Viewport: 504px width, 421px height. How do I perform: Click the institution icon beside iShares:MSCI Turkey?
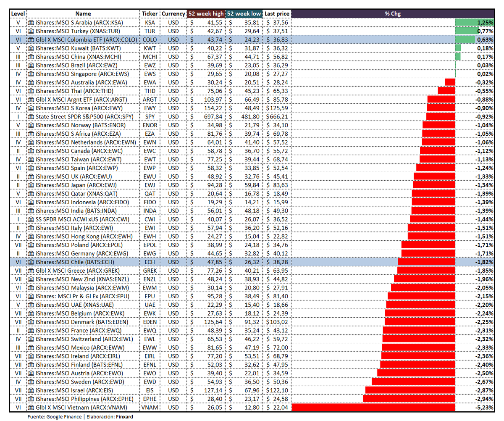(x=31, y=31)
